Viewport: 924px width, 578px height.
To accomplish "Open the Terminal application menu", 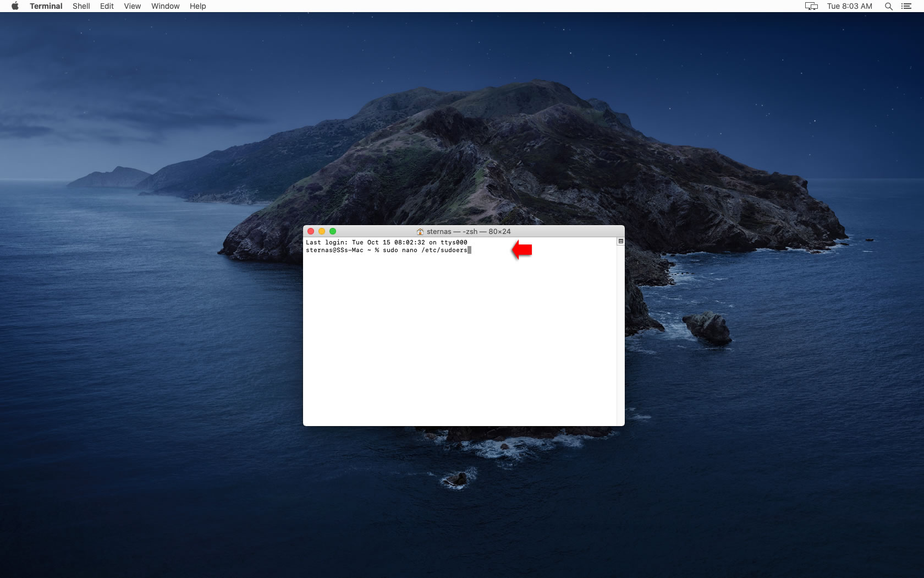I will coord(46,6).
